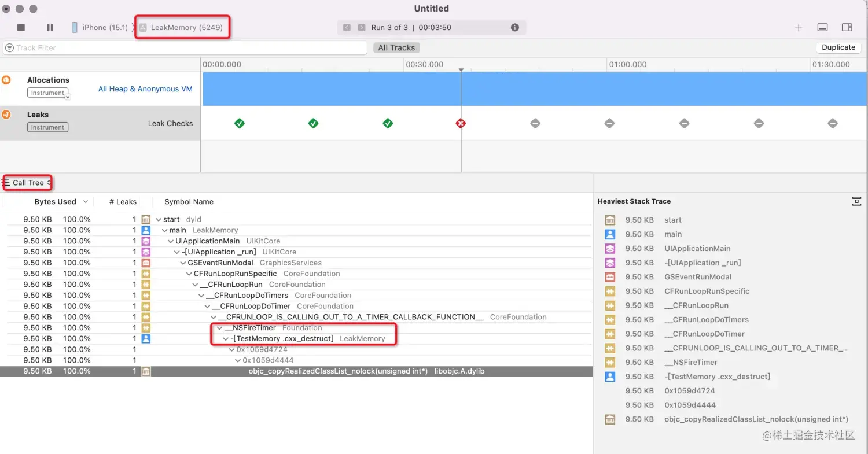Click the user code icon on main row

click(146, 230)
